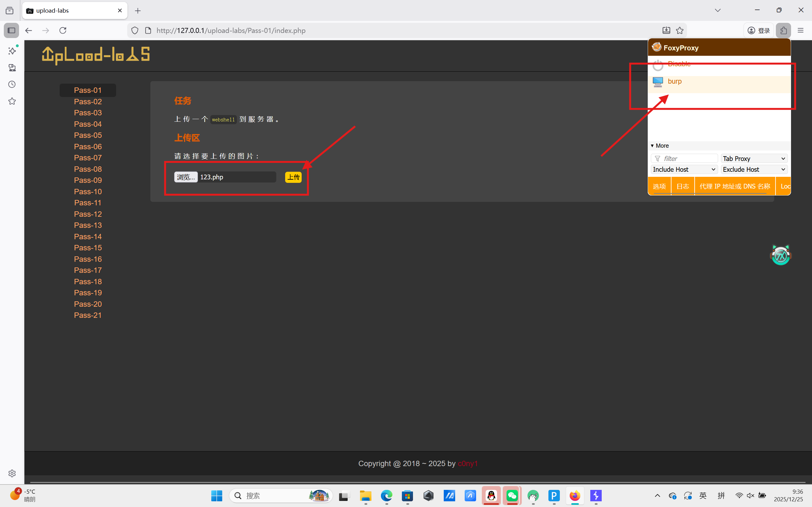
Task: Open the 选项 tab in FoxyProxy
Action: 659,186
